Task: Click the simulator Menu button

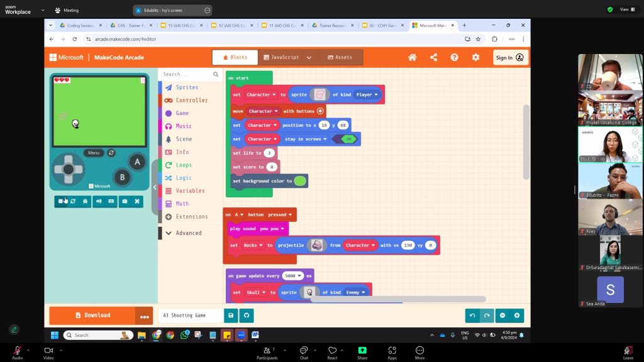Action: point(94,153)
